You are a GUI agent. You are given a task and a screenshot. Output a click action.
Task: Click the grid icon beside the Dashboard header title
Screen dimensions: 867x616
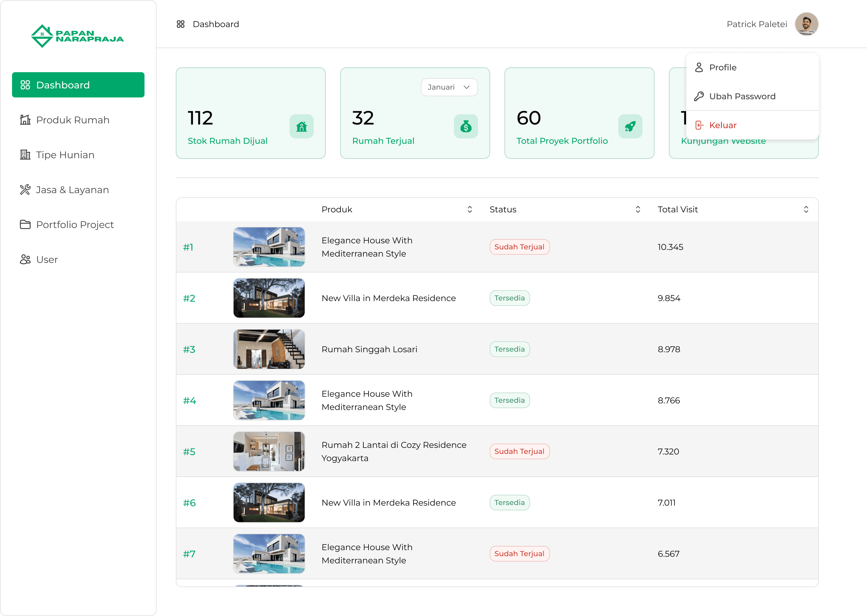pyautogui.click(x=181, y=24)
